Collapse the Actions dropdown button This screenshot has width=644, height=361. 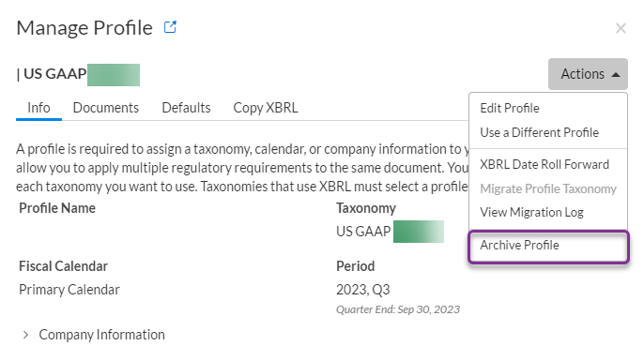(588, 74)
